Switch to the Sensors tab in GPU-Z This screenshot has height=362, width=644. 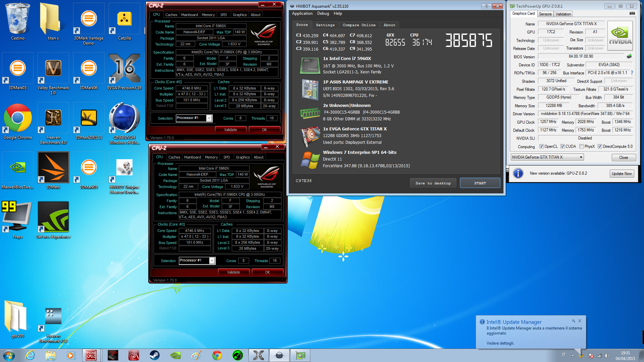coord(545,14)
